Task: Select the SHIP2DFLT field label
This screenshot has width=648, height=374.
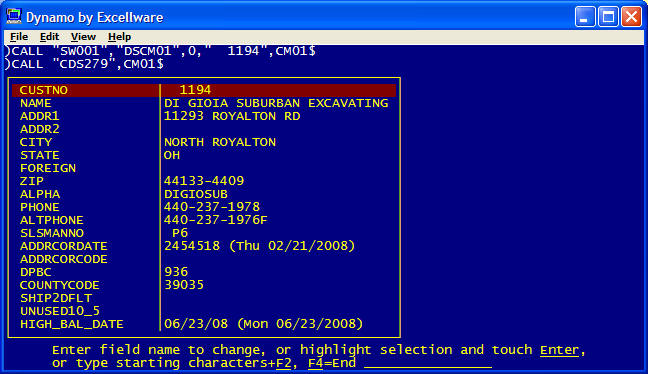Action: pyautogui.click(x=56, y=298)
